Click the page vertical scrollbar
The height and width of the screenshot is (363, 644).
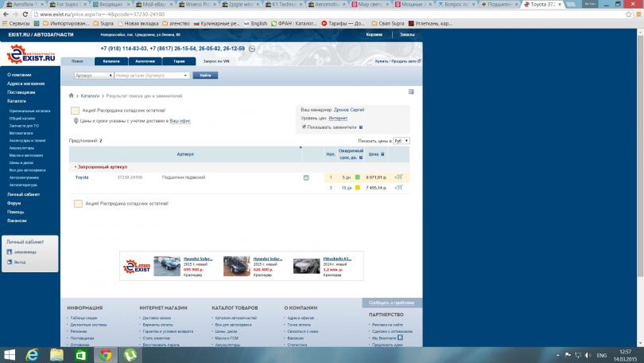tap(640, 187)
